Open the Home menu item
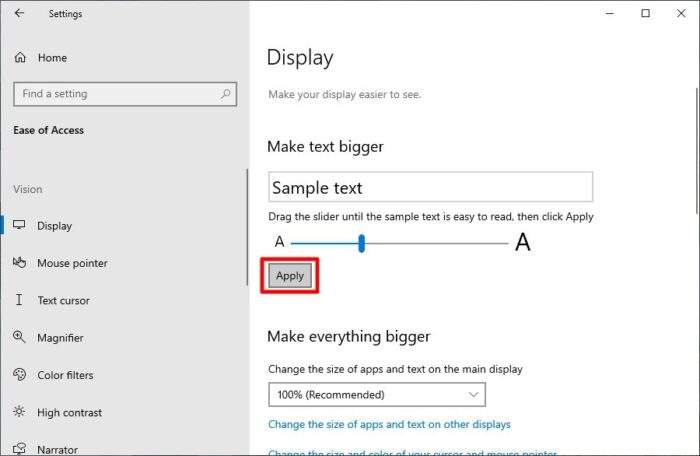The image size is (700, 456). 52,58
